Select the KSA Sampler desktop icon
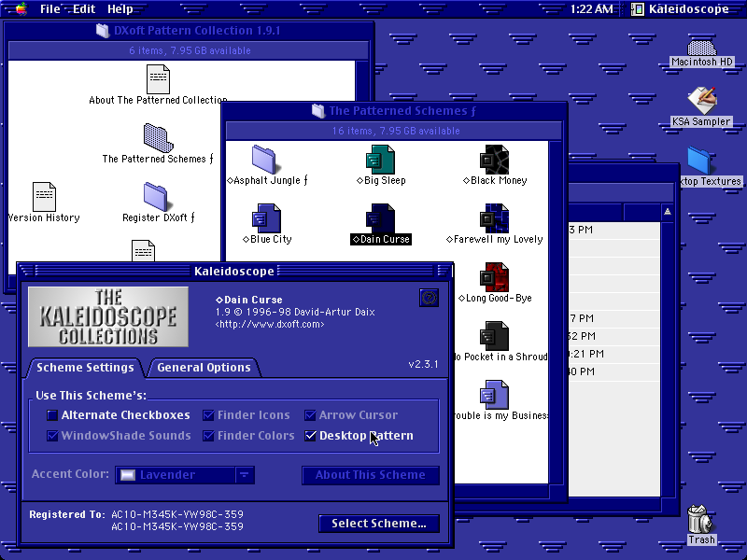Screen dimensions: 747x560 pos(702,101)
